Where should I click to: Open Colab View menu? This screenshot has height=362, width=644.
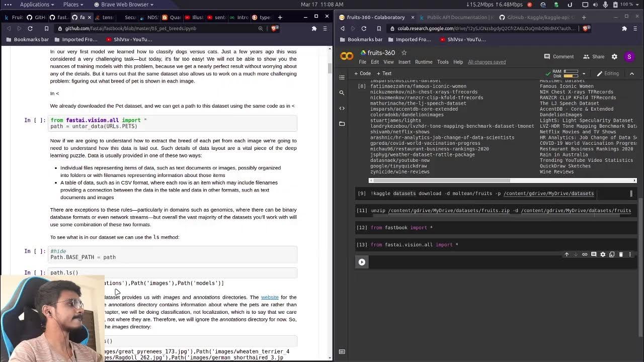tap(388, 62)
